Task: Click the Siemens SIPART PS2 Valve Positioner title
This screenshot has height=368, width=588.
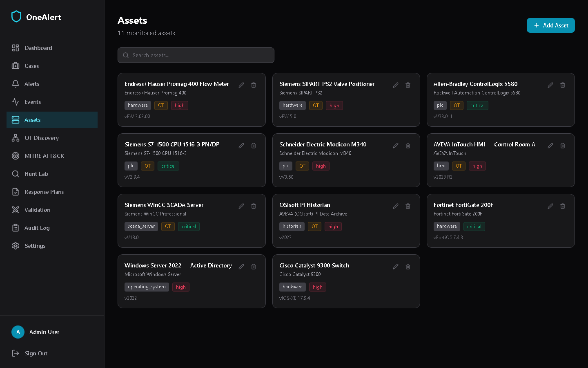Action: pyautogui.click(x=327, y=84)
